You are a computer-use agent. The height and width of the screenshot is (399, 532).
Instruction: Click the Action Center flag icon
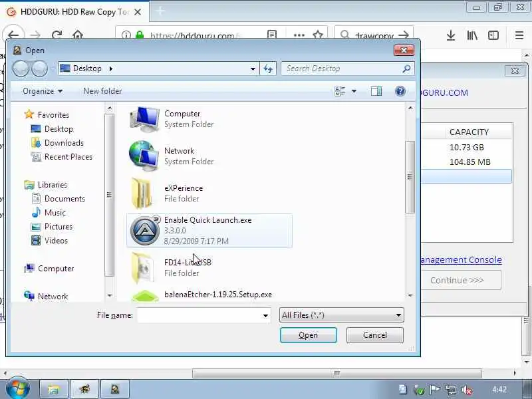435,390
